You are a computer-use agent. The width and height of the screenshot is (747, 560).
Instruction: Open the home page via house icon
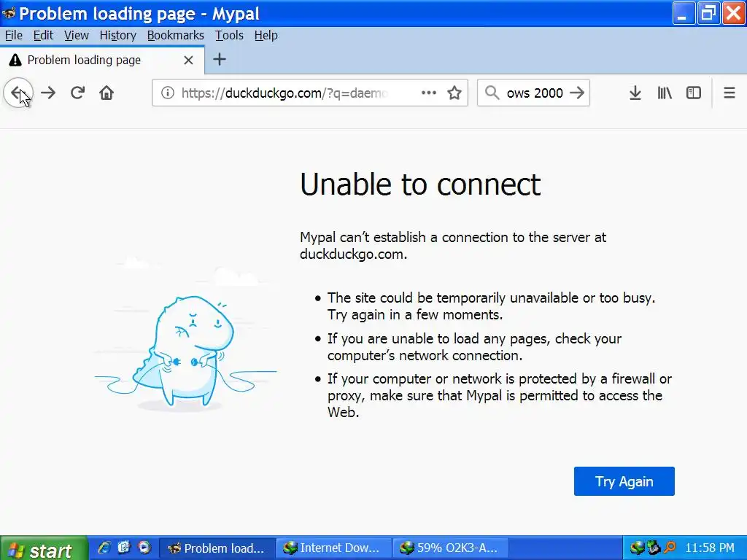tap(107, 93)
